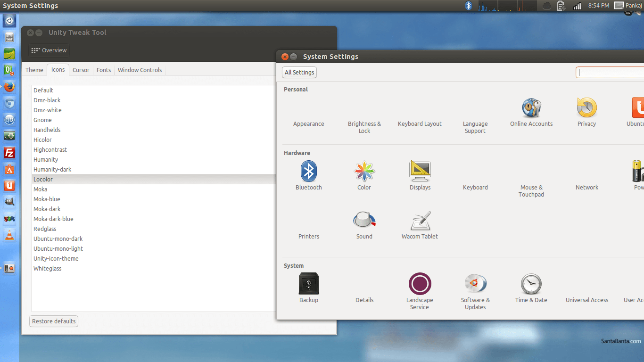Open Keyboard Layout settings

[x=420, y=123]
